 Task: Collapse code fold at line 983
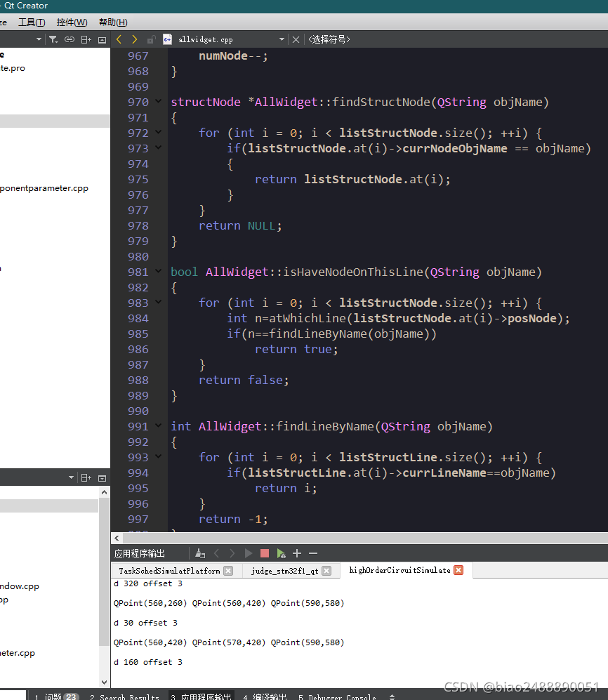159,302
